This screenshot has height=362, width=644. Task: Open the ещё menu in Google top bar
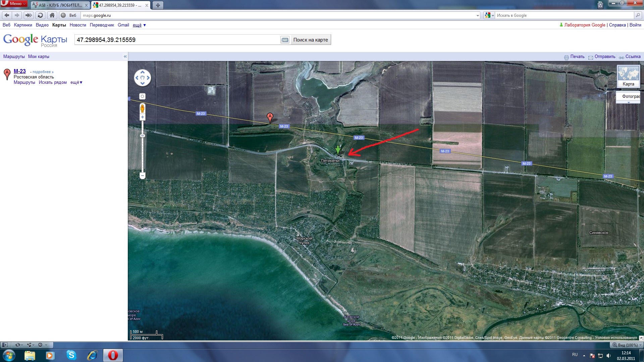(139, 25)
